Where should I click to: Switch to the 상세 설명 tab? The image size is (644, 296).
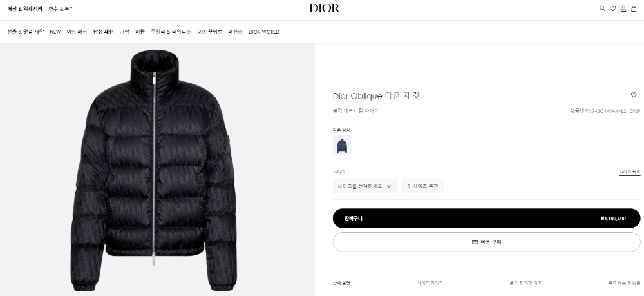341,283
